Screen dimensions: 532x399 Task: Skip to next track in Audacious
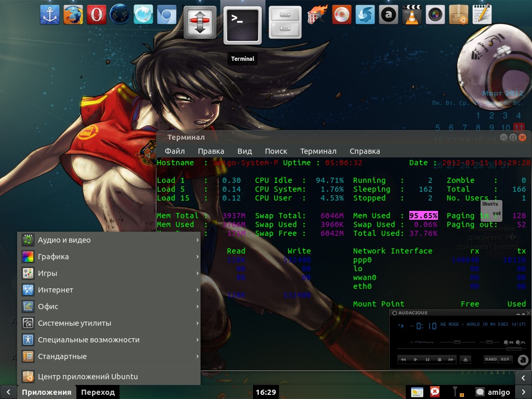(451, 360)
